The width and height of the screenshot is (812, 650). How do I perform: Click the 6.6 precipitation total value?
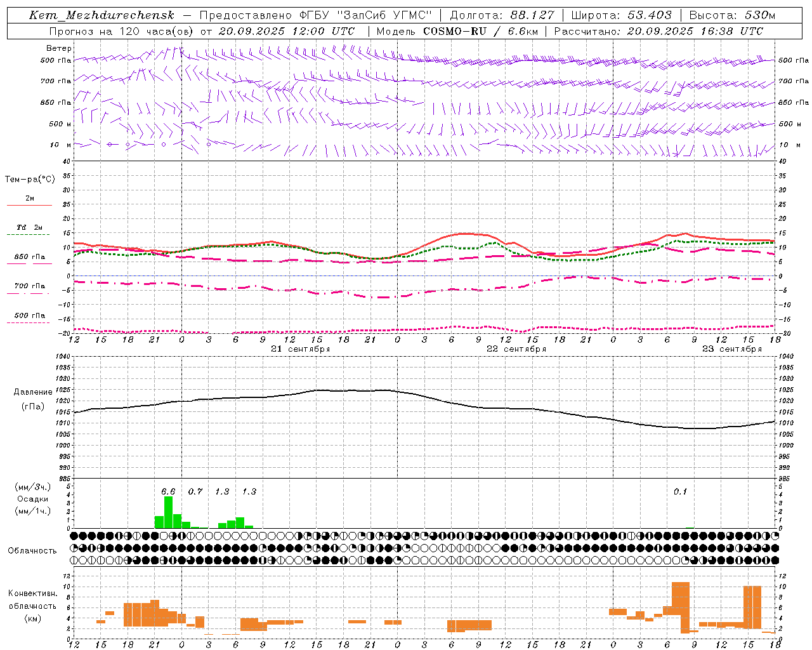tap(168, 492)
